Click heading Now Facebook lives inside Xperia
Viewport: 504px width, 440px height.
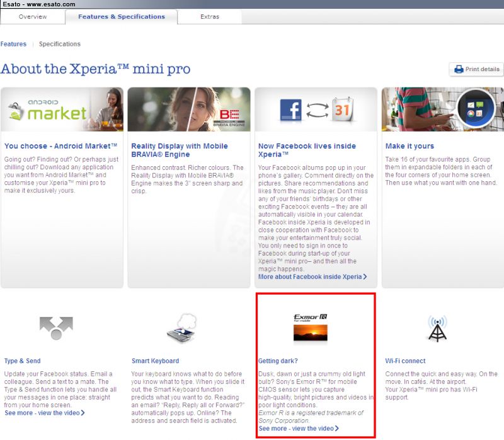click(x=307, y=150)
